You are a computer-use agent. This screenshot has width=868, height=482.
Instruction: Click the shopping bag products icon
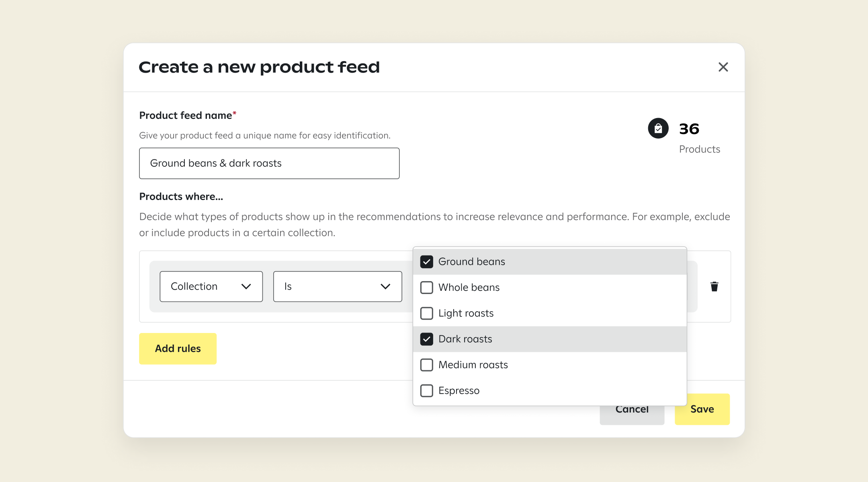tap(658, 129)
